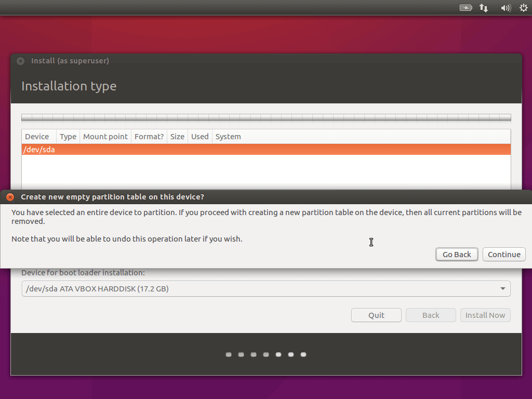This screenshot has height=399, width=532.
Task: Click the System column header
Action: click(x=229, y=137)
